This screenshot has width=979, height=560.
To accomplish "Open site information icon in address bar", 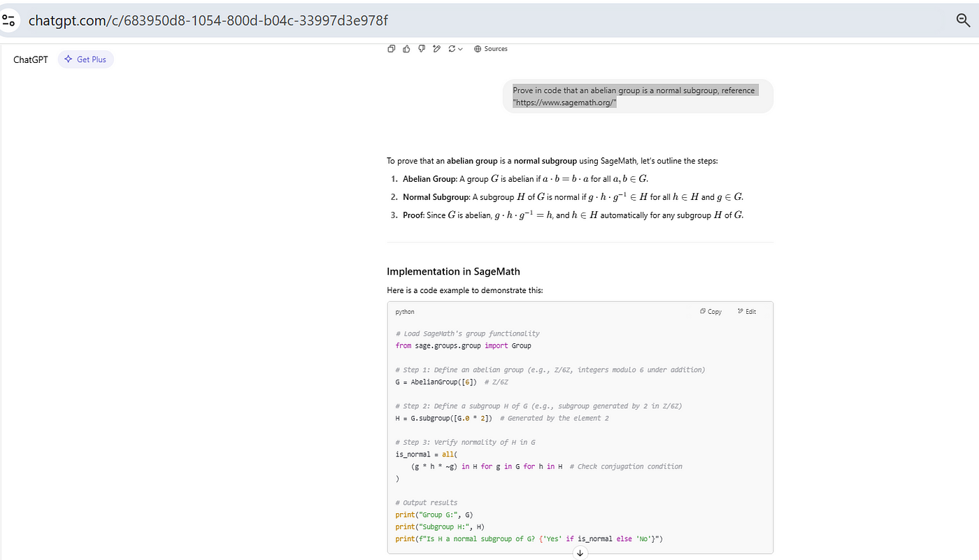I will pos(9,20).
